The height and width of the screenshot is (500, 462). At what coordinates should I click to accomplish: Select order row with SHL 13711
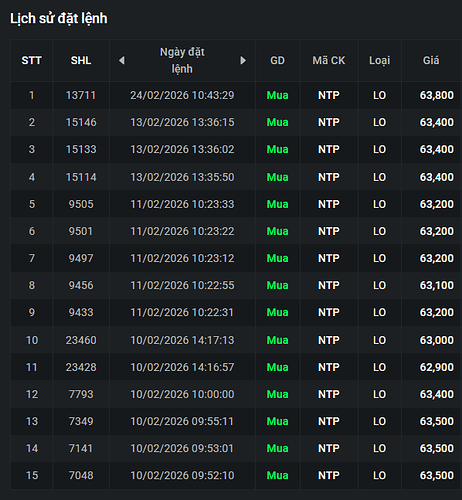236,95
